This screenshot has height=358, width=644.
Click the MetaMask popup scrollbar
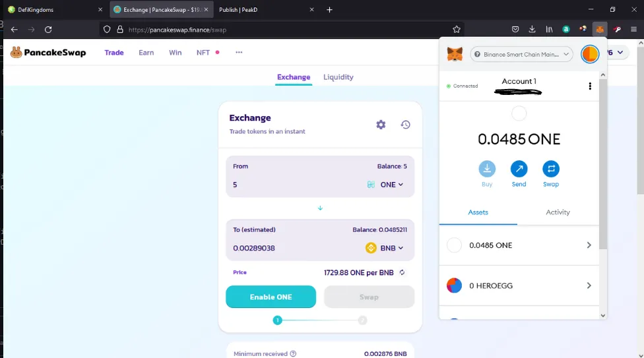click(602, 164)
